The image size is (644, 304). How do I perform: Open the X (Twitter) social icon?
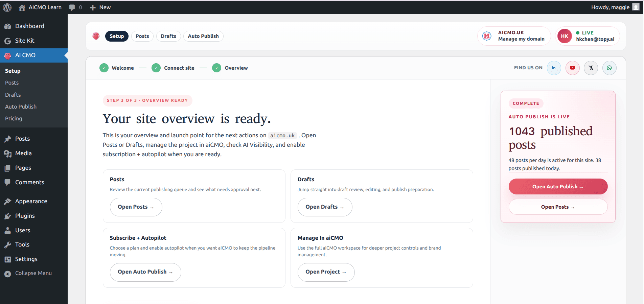[x=591, y=68]
